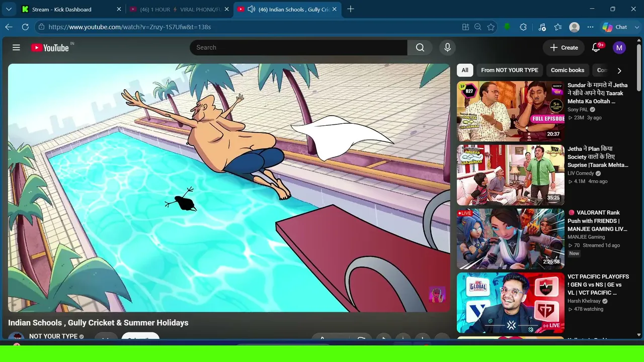Open browser Extensions puzzle icon
The image size is (644, 362).
click(x=523, y=27)
